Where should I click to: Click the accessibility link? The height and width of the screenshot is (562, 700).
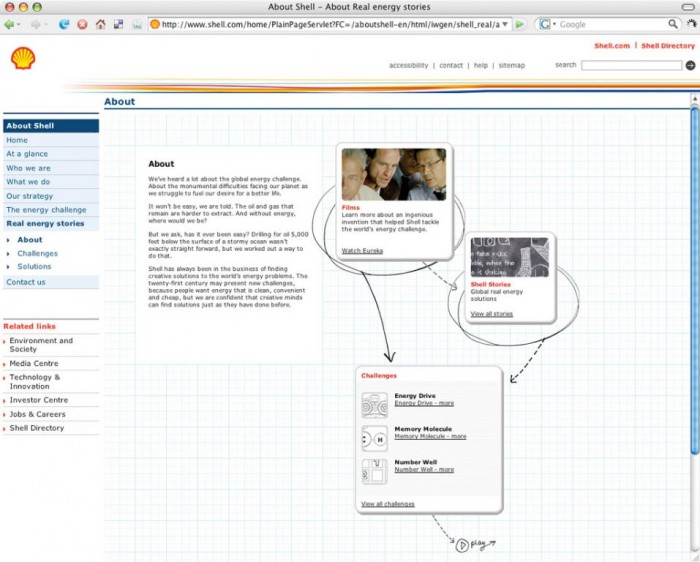[408, 66]
